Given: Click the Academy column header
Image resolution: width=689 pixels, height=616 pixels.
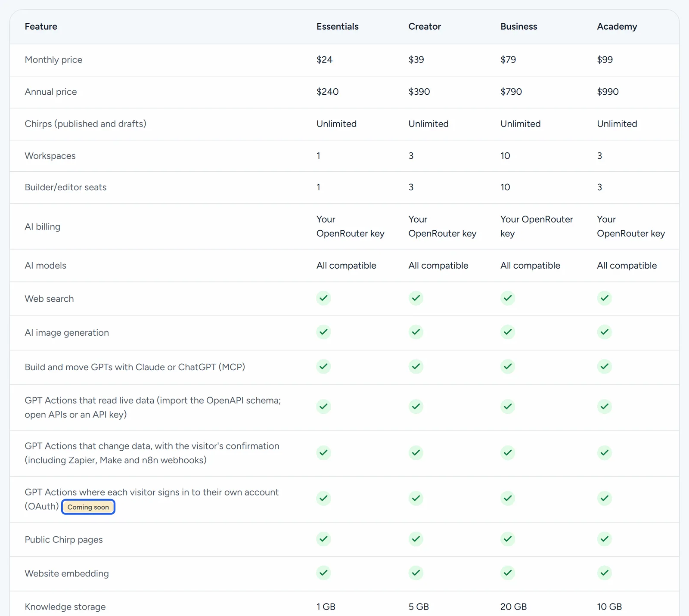Looking at the screenshot, I should (617, 27).
